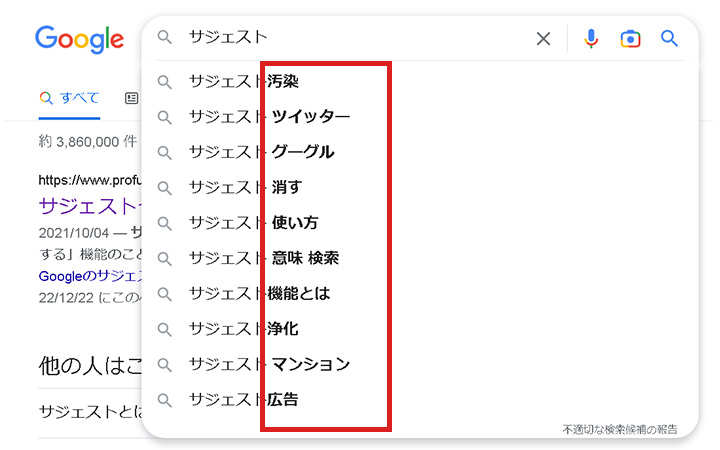Image resolution: width=720 pixels, height=450 pixels.
Task: Open image search with the camera icon
Action: tap(630, 39)
